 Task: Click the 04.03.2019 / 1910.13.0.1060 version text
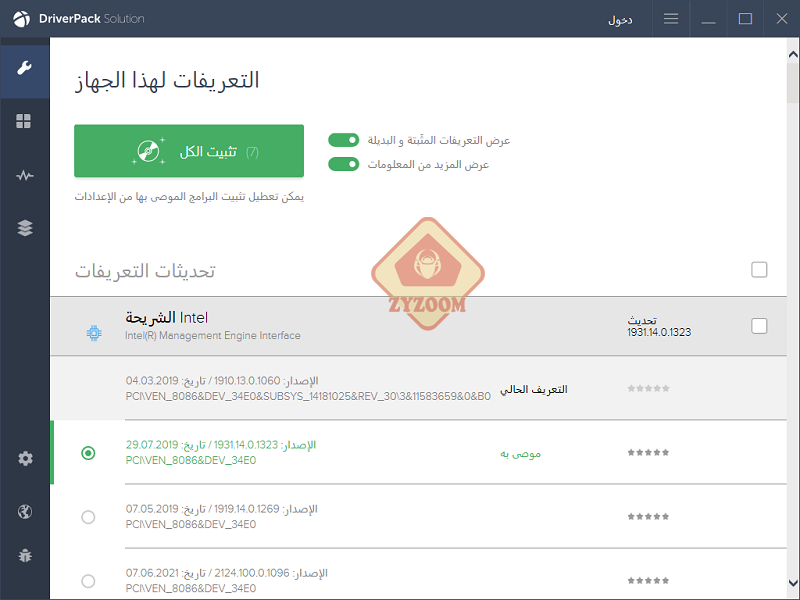222,381
